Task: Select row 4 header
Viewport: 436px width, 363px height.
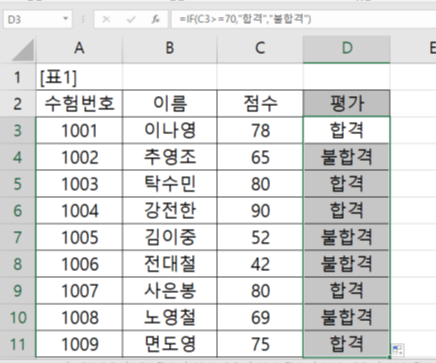Action: [x=18, y=157]
